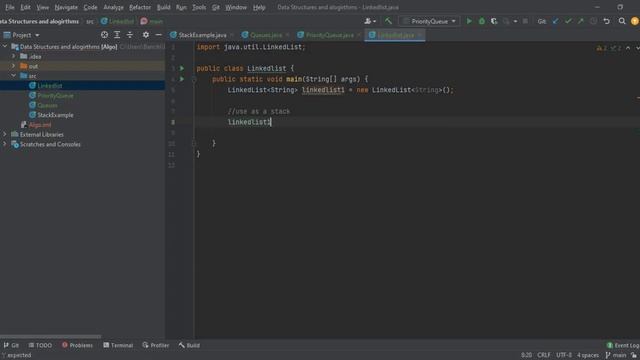Screen dimensions: 640x360
Task: Expand all in Project panel
Action: [117, 35]
